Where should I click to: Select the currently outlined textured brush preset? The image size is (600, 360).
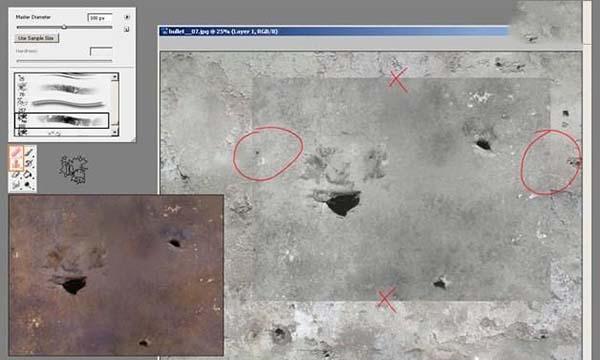tap(62, 121)
